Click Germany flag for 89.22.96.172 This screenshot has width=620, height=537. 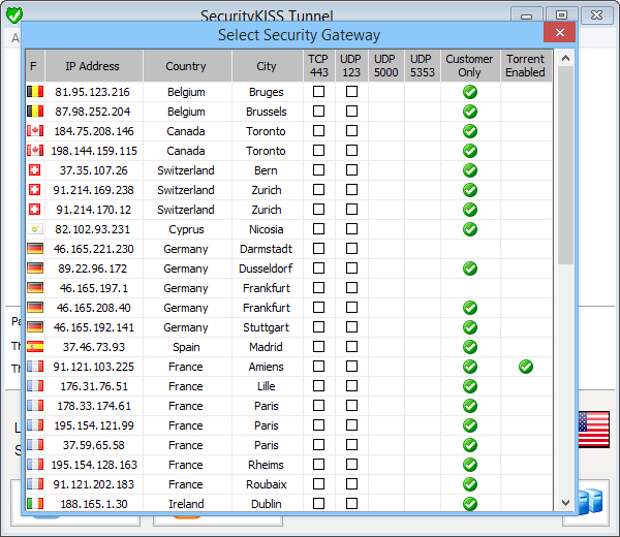(x=35, y=268)
